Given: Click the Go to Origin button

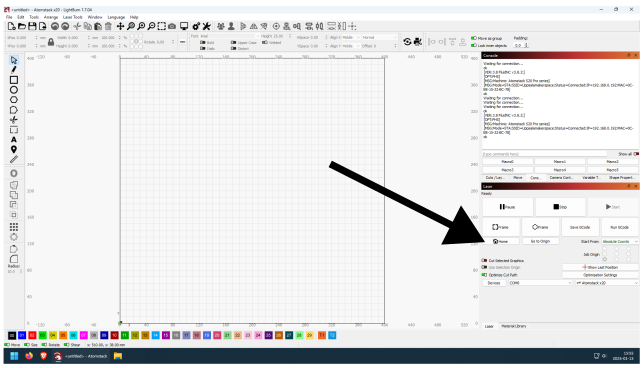Looking at the screenshot, I should (540, 242).
